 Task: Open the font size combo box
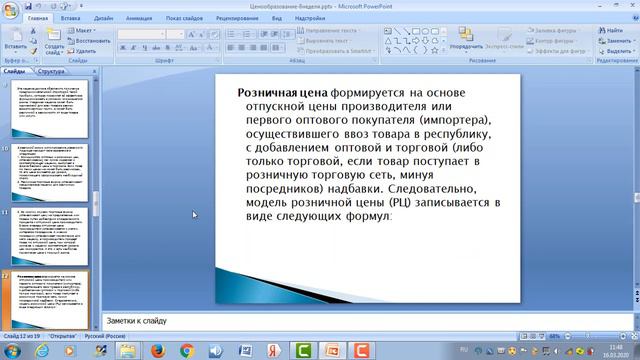(x=175, y=35)
